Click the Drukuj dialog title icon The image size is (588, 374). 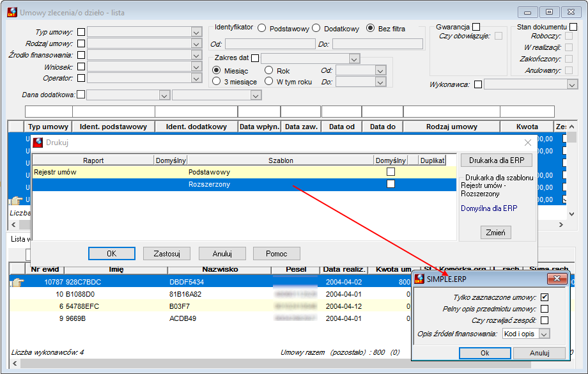(38, 143)
